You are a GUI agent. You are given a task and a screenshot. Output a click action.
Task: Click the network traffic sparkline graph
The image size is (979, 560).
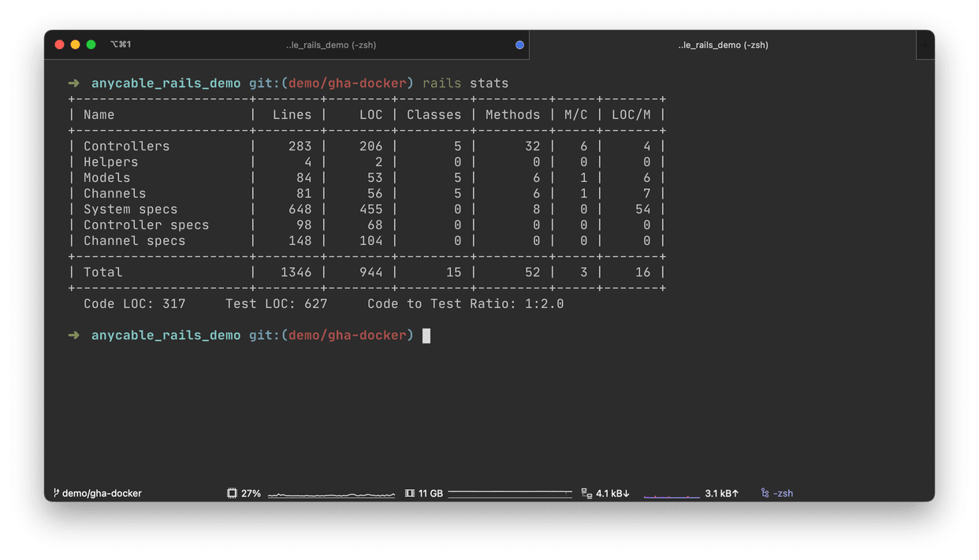click(672, 495)
